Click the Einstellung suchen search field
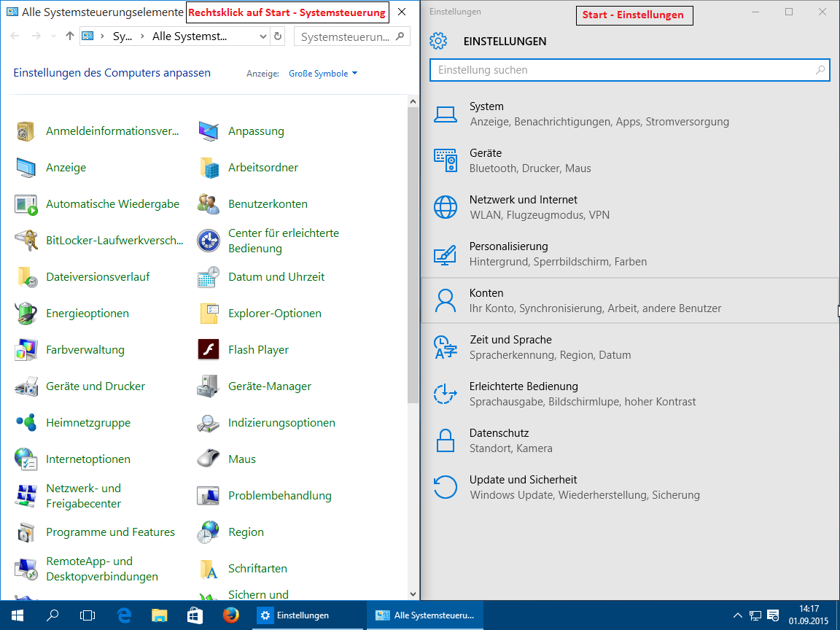This screenshot has width=840, height=630. coord(630,70)
